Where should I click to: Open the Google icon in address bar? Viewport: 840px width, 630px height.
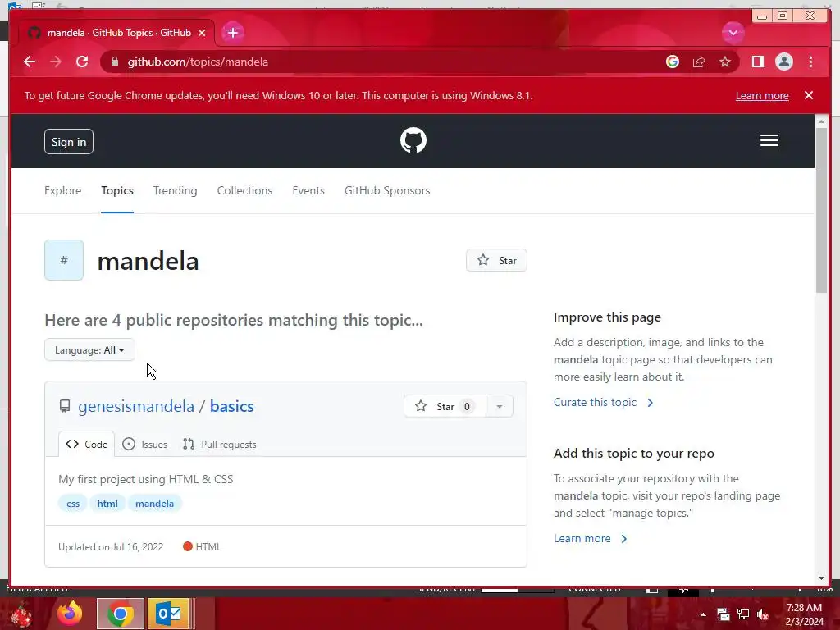pos(673,62)
